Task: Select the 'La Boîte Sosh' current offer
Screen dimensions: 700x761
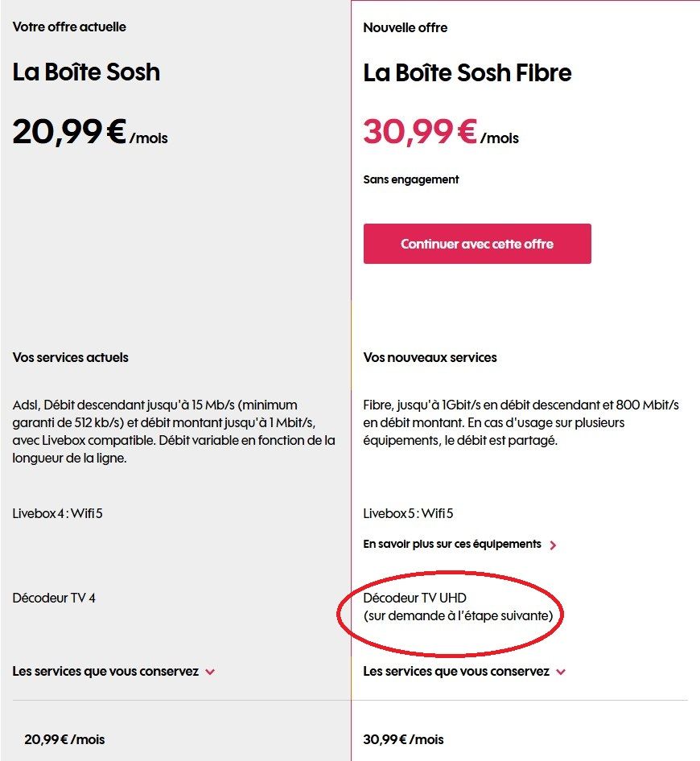Action: tap(85, 72)
